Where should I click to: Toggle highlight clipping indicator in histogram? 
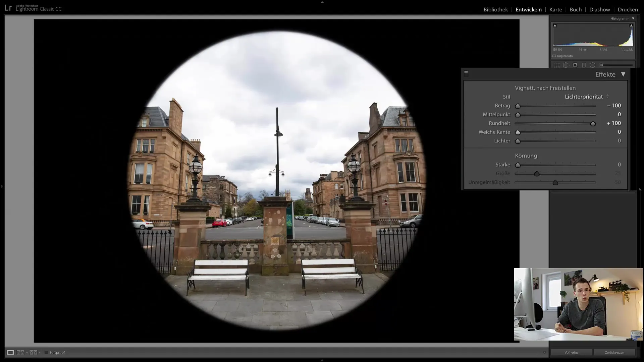(x=631, y=25)
